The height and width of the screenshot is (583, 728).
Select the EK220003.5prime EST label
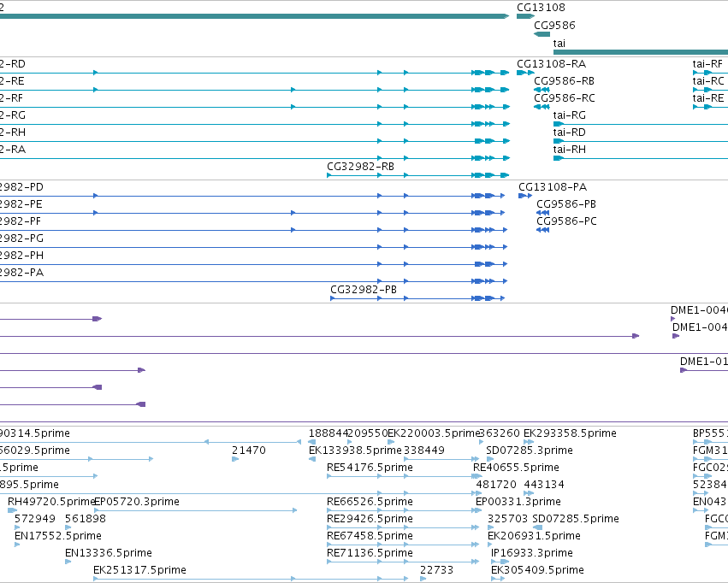click(x=433, y=433)
